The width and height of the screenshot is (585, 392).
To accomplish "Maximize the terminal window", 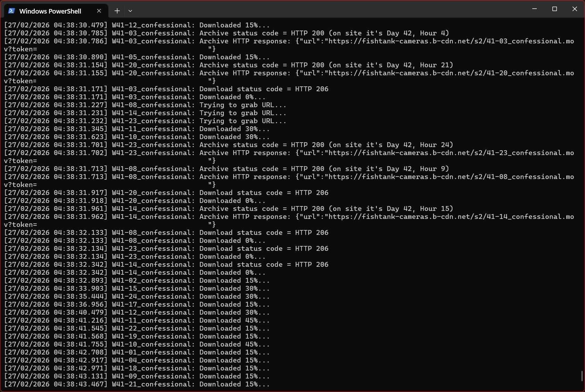I will click(x=554, y=9).
